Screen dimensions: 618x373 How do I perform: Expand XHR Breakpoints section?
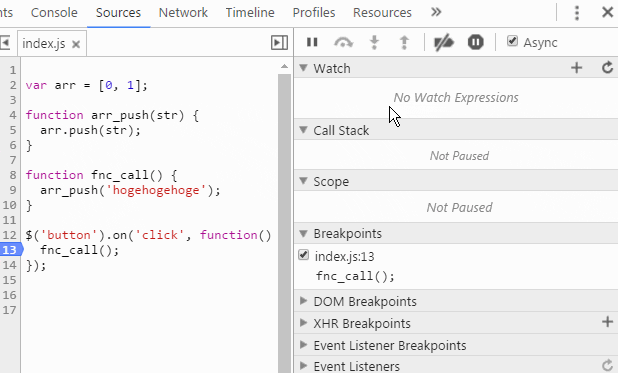[303, 323]
